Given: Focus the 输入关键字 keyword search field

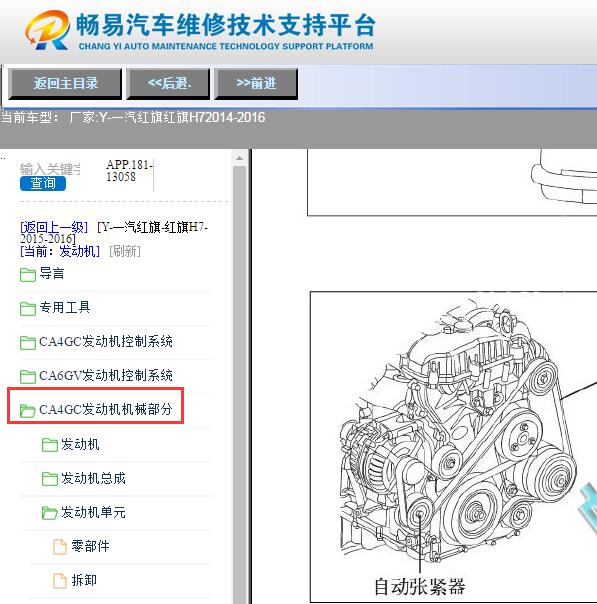Looking at the screenshot, I should (50, 169).
